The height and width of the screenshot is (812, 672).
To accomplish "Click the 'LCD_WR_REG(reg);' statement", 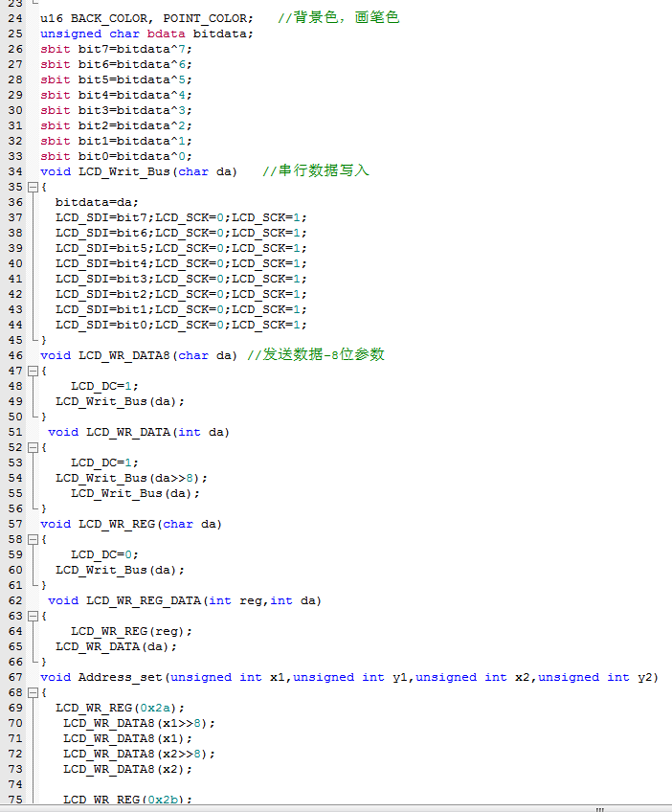I will coord(131,631).
